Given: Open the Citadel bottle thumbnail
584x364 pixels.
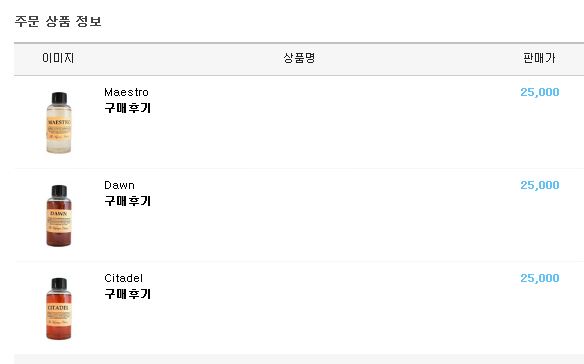Looking at the screenshot, I should (x=58, y=308).
